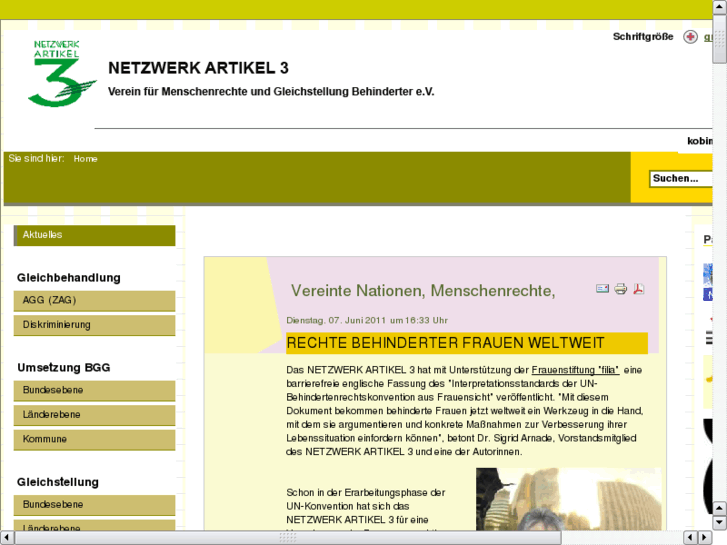Click the Vereinte Nationen, Menschenrechte heading

423,291
